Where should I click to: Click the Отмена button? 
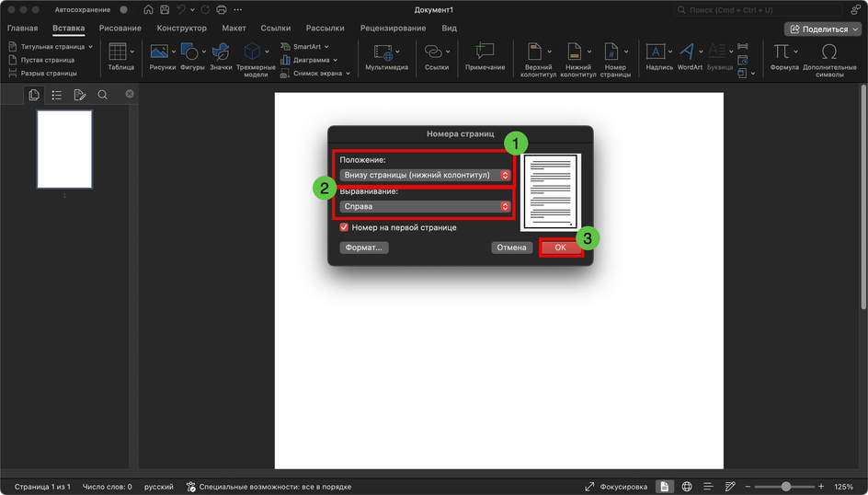(x=511, y=247)
